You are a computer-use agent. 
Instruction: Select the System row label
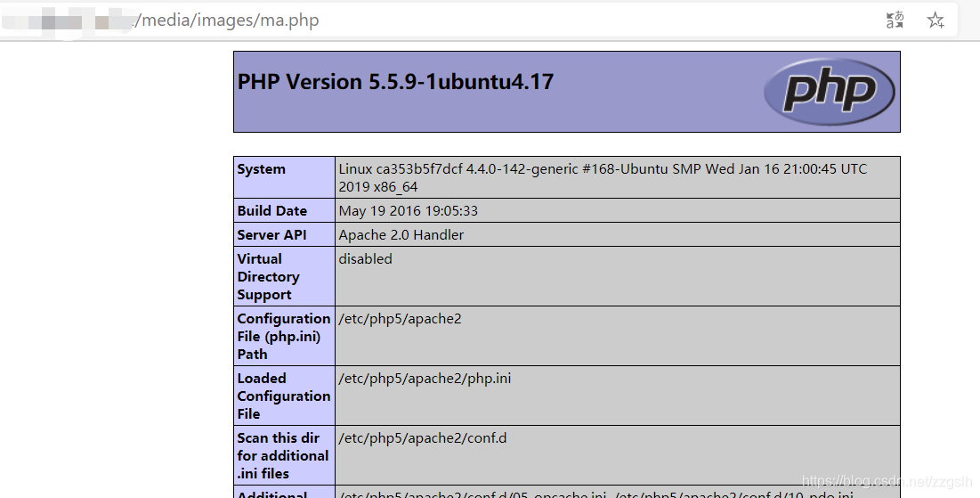click(x=284, y=177)
